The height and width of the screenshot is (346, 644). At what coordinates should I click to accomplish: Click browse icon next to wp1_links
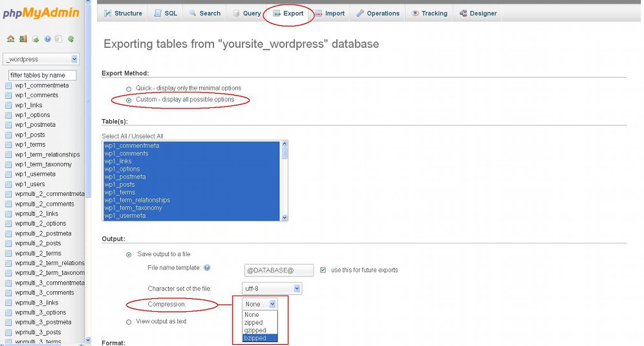tap(8, 105)
